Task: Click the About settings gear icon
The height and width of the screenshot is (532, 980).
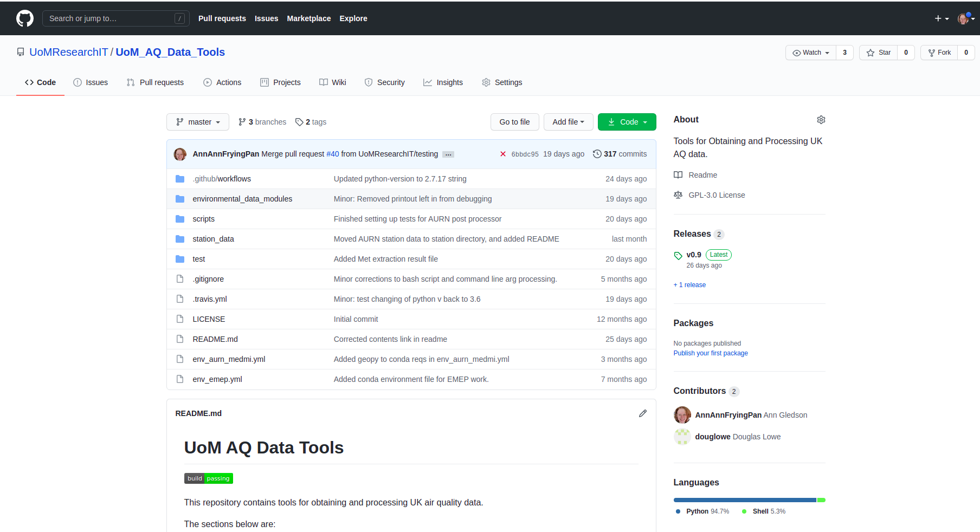Action: (821, 120)
